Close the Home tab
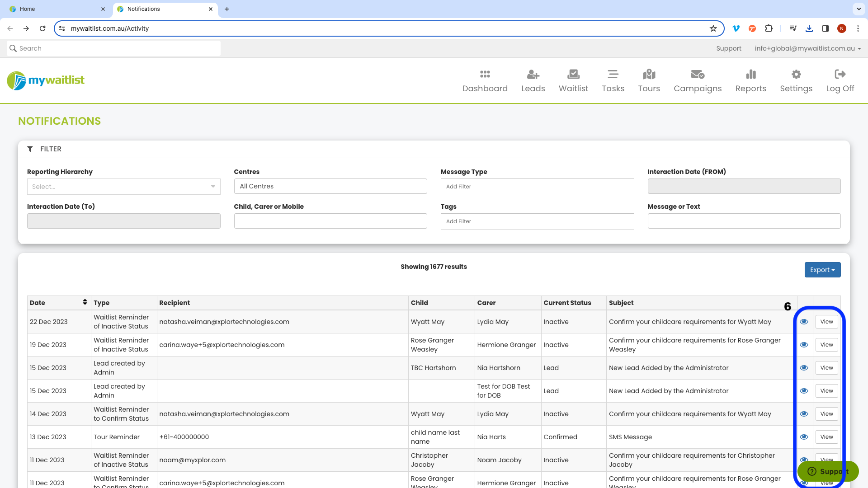This screenshot has height=488, width=868. (103, 9)
